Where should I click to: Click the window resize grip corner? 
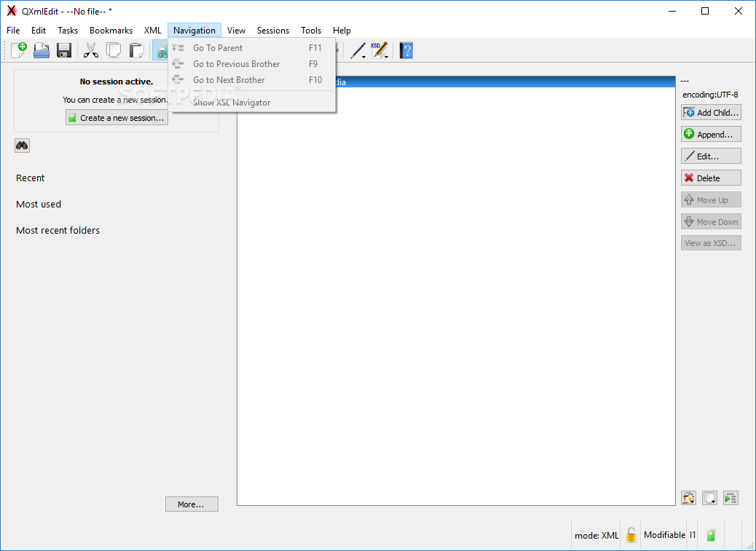750,546
